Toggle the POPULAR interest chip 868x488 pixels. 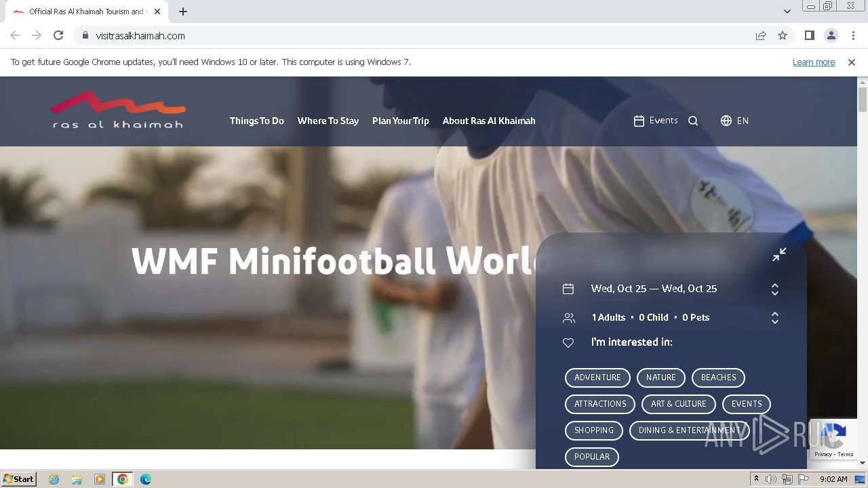pos(592,457)
